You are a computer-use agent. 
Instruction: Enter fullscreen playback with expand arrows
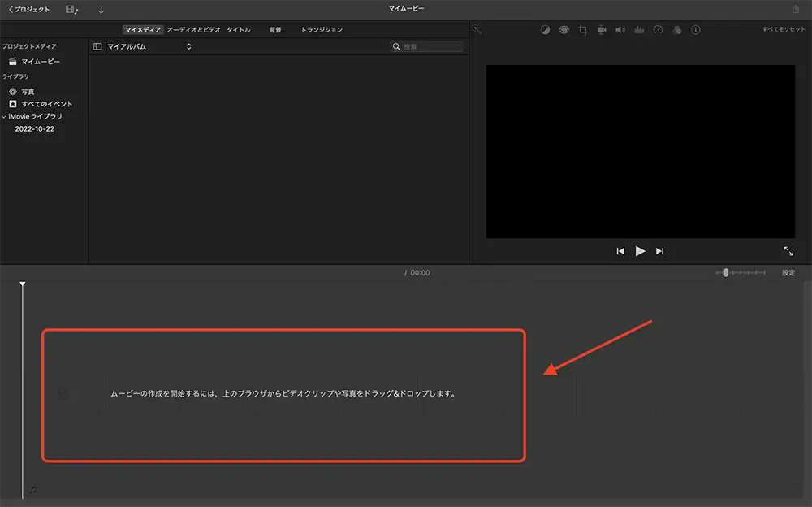click(788, 251)
